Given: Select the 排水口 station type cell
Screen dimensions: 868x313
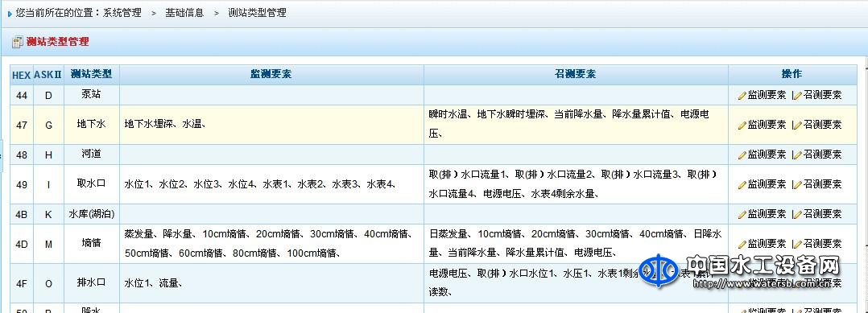Looking at the screenshot, I should click(x=91, y=282).
